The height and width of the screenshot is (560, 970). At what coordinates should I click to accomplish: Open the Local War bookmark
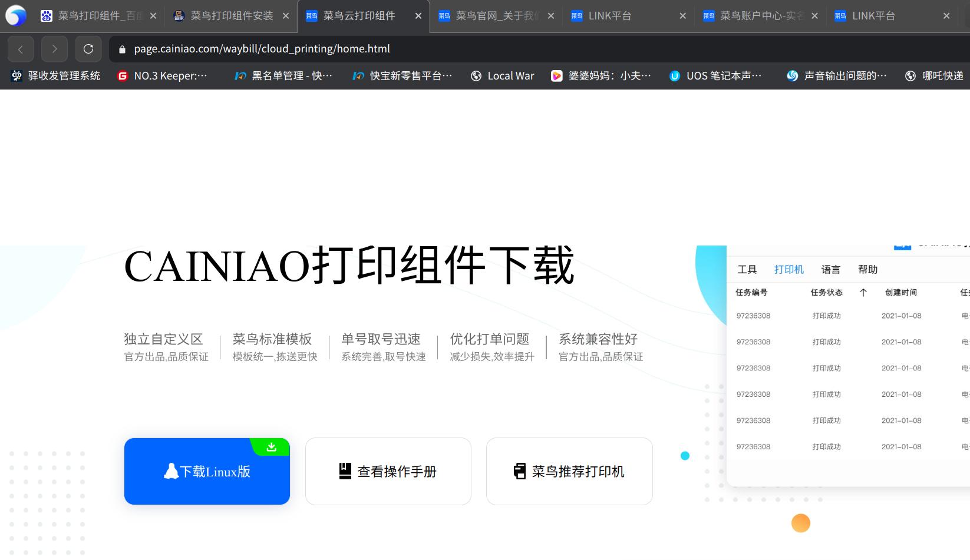(503, 76)
